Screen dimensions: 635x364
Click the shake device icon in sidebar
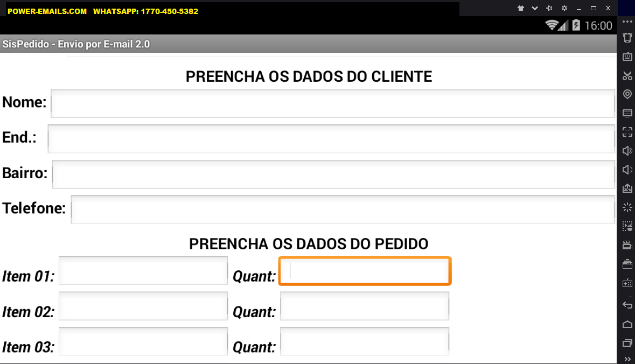pos(627,38)
